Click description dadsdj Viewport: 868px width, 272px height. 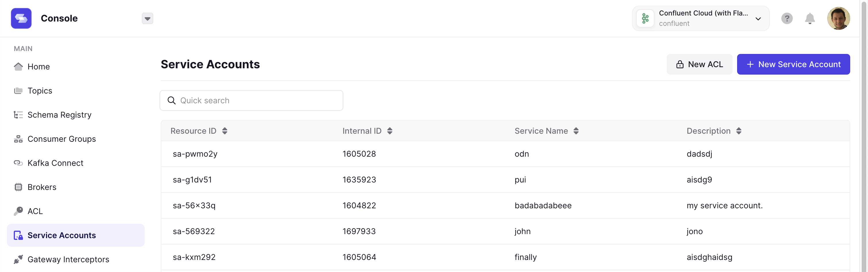point(699,154)
